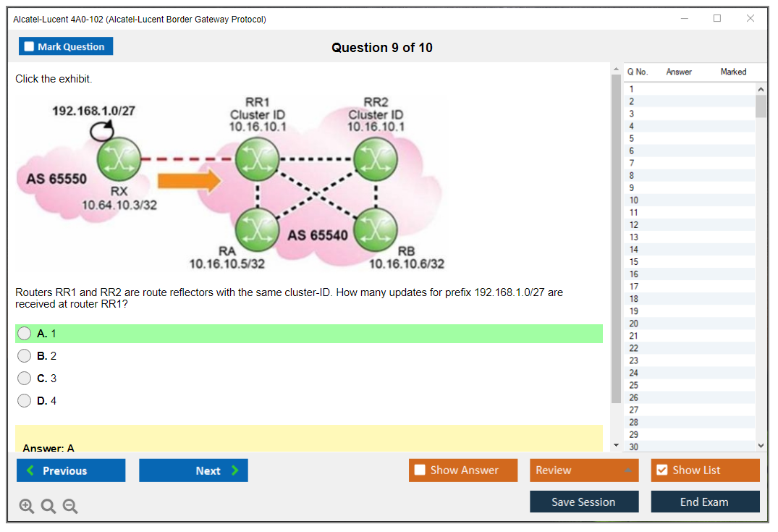Go to the Next question

193,470
